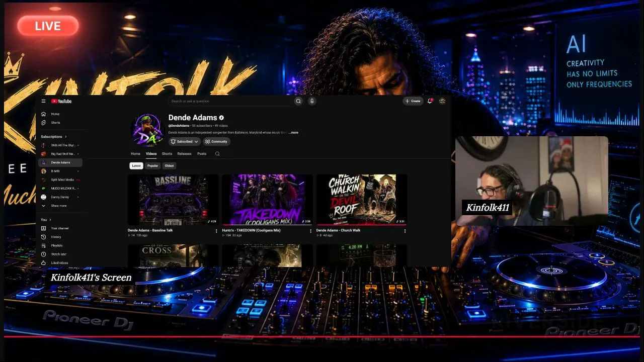This screenshot has width=644, height=362.
Task: Click the search magnifier button in the top bar
Action: [298, 101]
